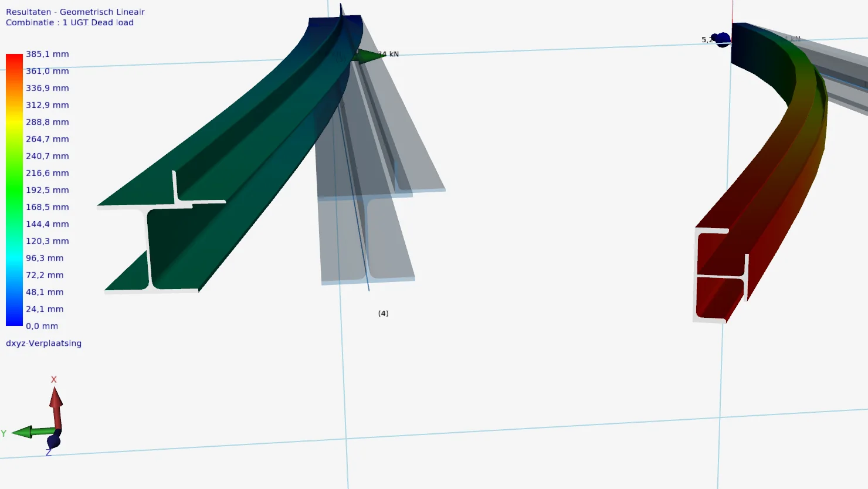Click the legend value 144,4 mm
Screen dimensions: 868x489
point(48,224)
